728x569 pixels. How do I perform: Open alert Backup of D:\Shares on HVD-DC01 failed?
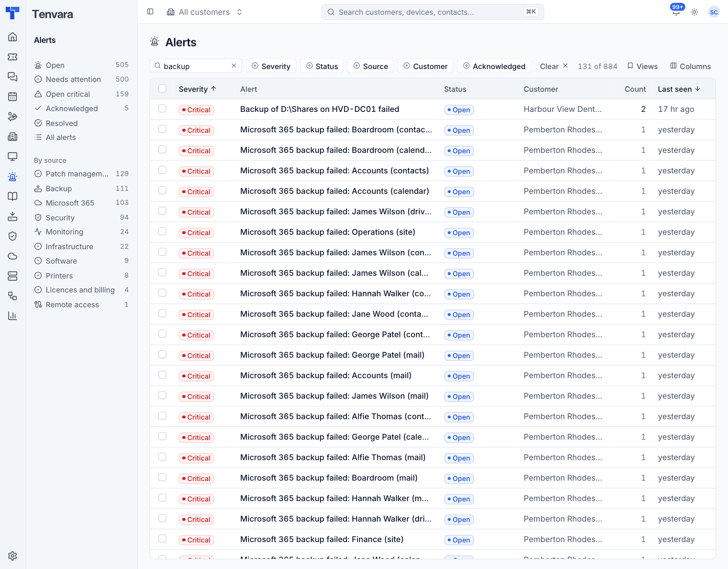(320, 109)
